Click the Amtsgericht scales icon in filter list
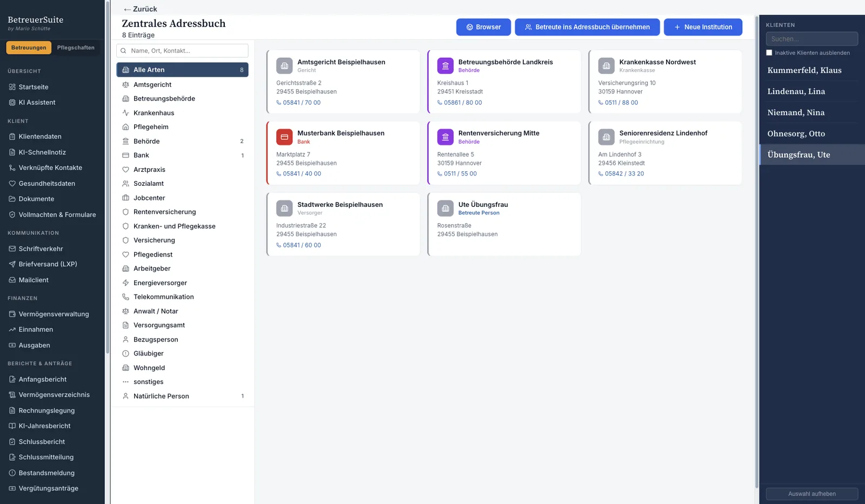 [x=125, y=85]
